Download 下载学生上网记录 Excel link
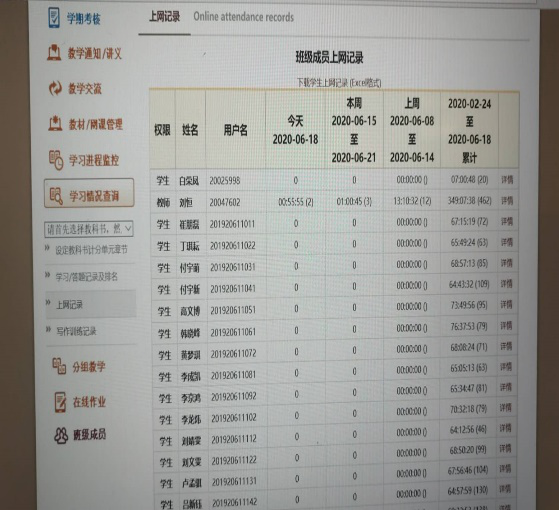Screen dimensions: 559x510 tap(339, 83)
